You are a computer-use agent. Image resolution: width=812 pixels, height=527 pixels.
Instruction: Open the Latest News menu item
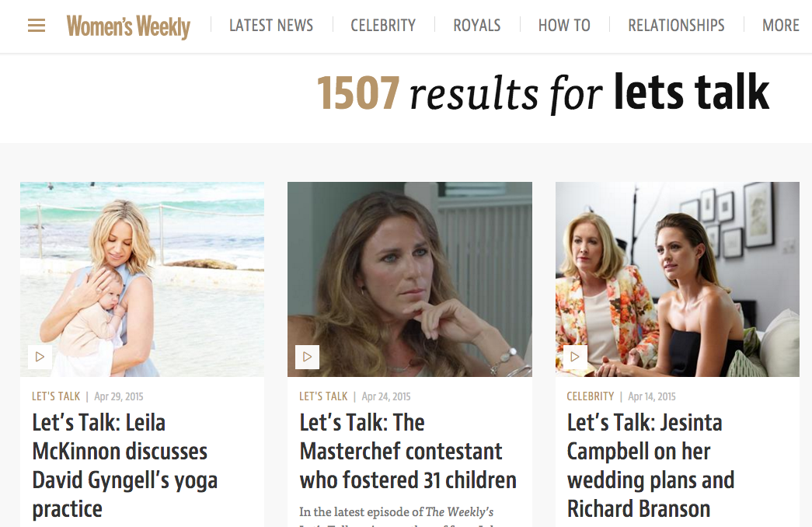point(271,26)
